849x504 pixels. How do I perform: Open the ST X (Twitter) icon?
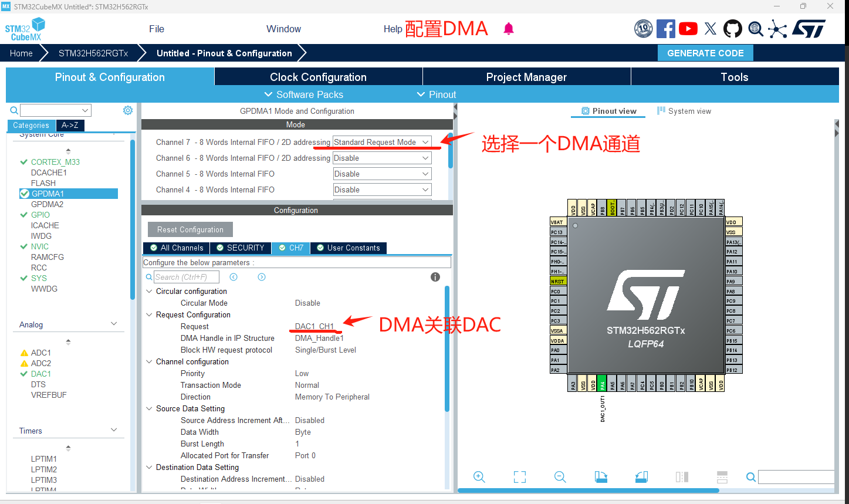[711, 28]
